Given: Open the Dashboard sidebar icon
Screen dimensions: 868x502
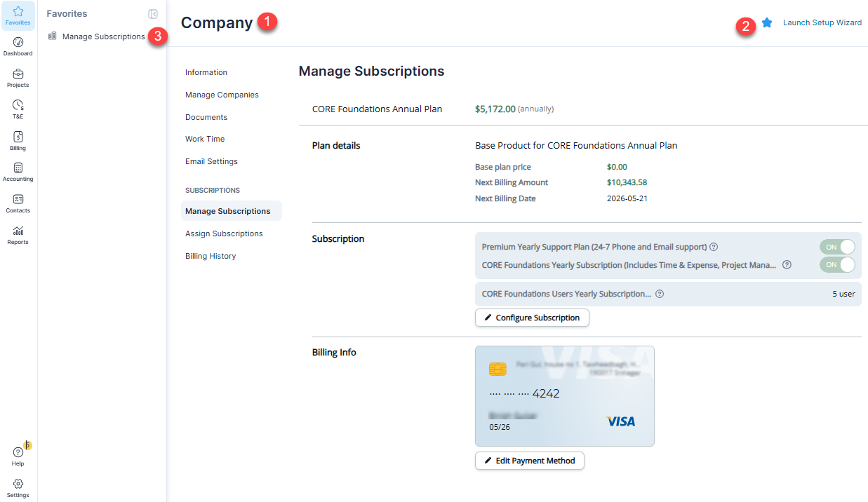Looking at the screenshot, I should tap(18, 43).
